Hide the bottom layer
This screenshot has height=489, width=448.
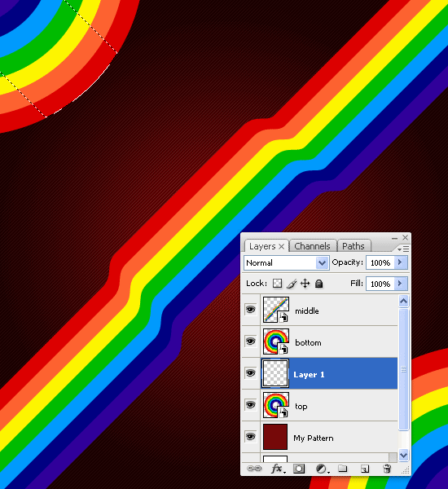click(x=250, y=341)
